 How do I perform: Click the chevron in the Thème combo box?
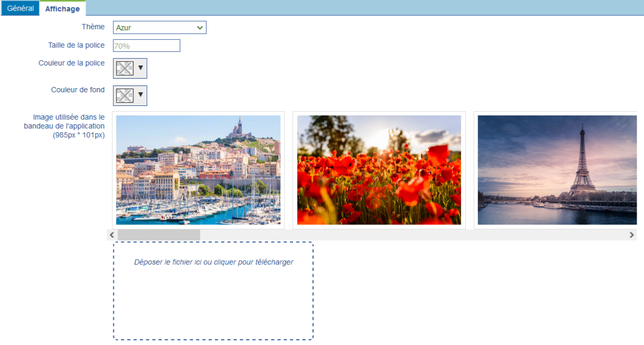(x=200, y=28)
